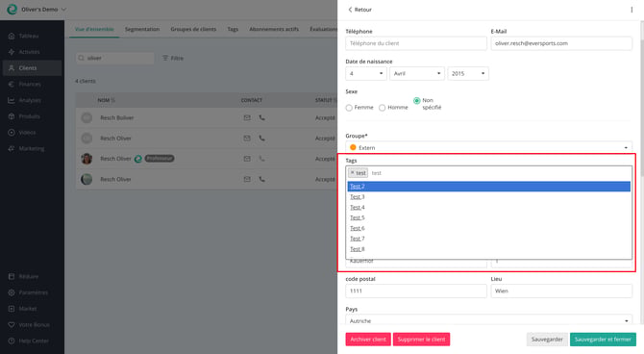The image size is (644, 354).
Task: Open the birth month dropdown Avril
Action: click(x=417, y=74)
